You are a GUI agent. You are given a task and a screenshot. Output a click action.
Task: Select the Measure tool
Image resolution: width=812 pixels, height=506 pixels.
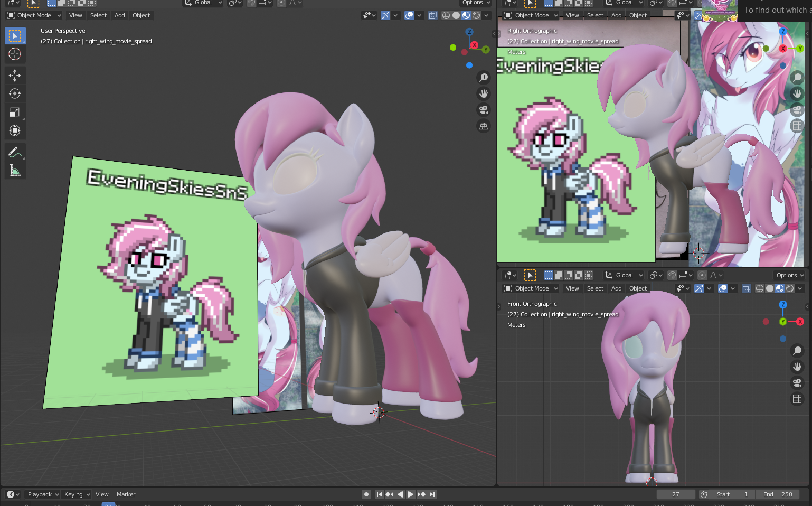[x=15, y=171]
